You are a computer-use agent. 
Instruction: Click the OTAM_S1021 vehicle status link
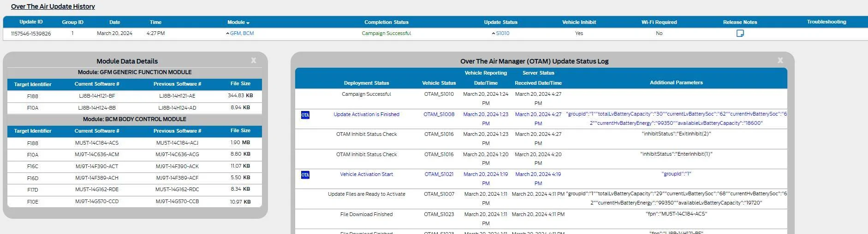(x=439, y=174)
